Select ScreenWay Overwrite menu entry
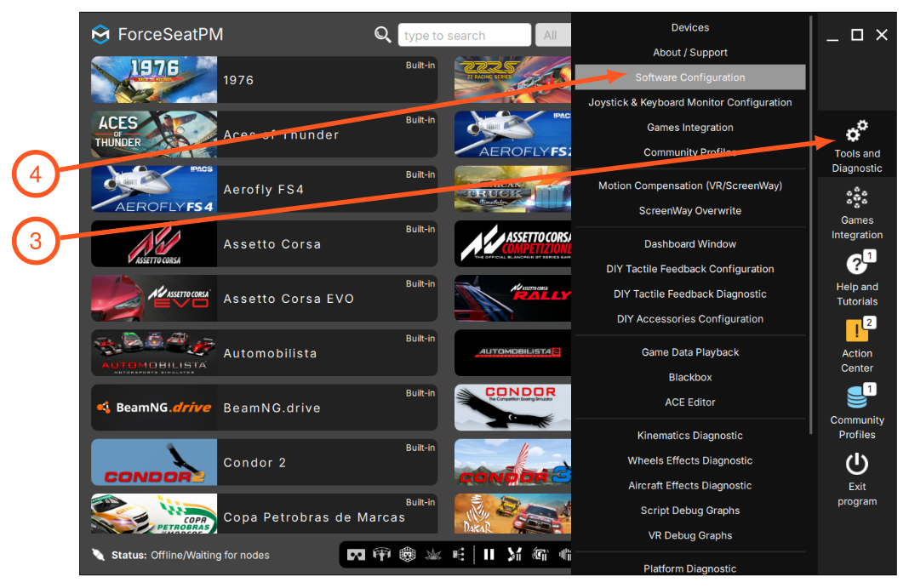 pos(690,210)
